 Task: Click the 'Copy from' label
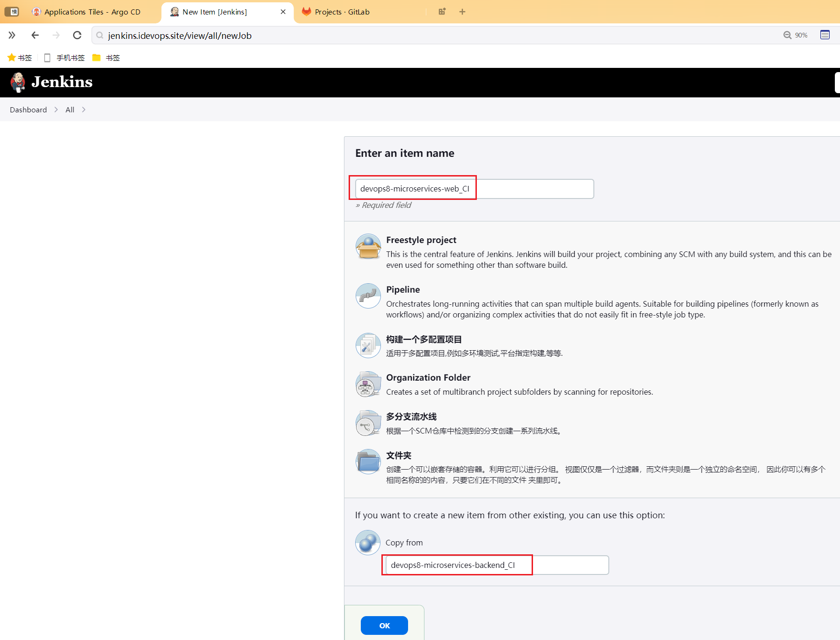pos(404,543)
